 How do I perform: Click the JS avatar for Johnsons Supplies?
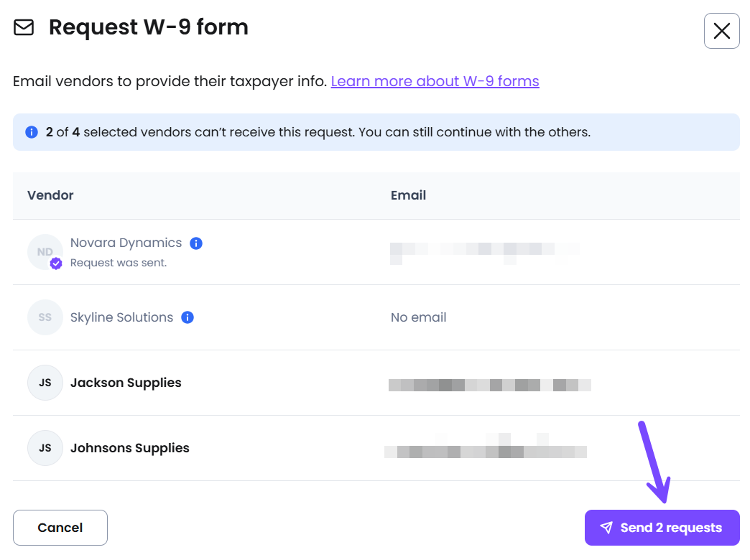click(45, 448)
